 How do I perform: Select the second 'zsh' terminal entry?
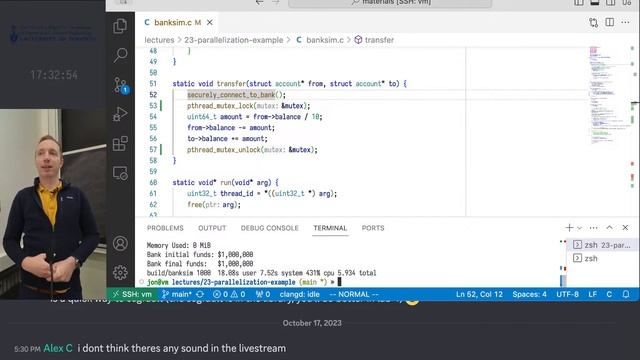coord(602,258)
